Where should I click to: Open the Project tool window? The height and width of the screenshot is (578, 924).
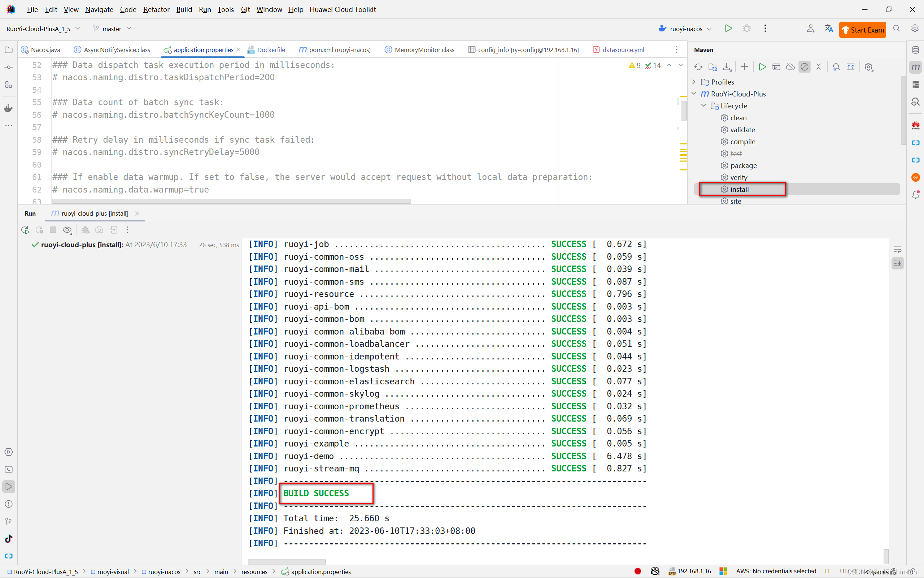[x=8, y=50]
